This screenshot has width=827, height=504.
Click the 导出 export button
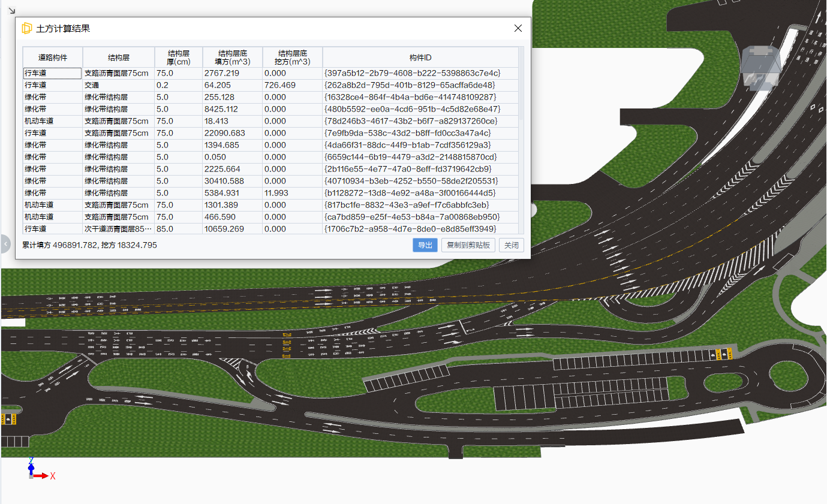425,245
